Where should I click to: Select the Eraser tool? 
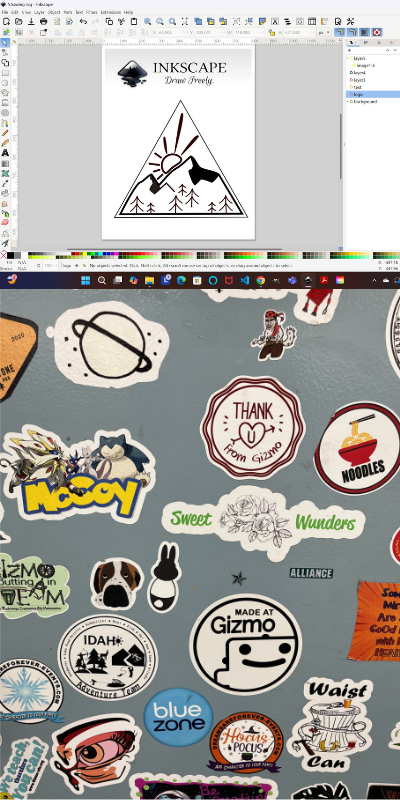5,222
